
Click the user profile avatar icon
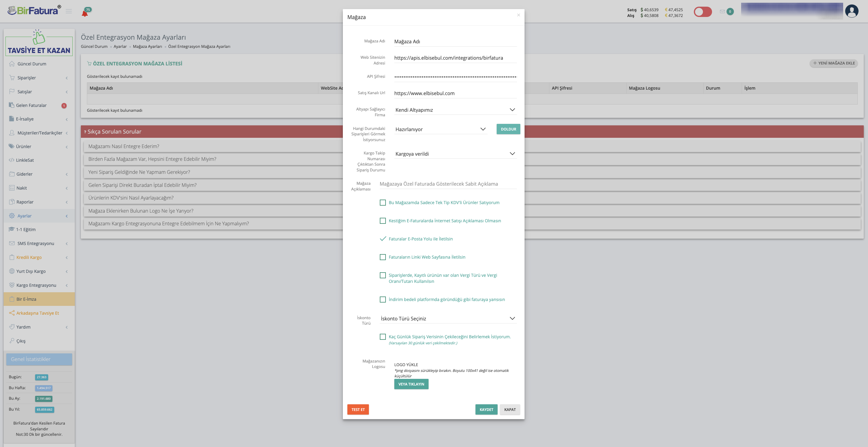tap(851, 11)
